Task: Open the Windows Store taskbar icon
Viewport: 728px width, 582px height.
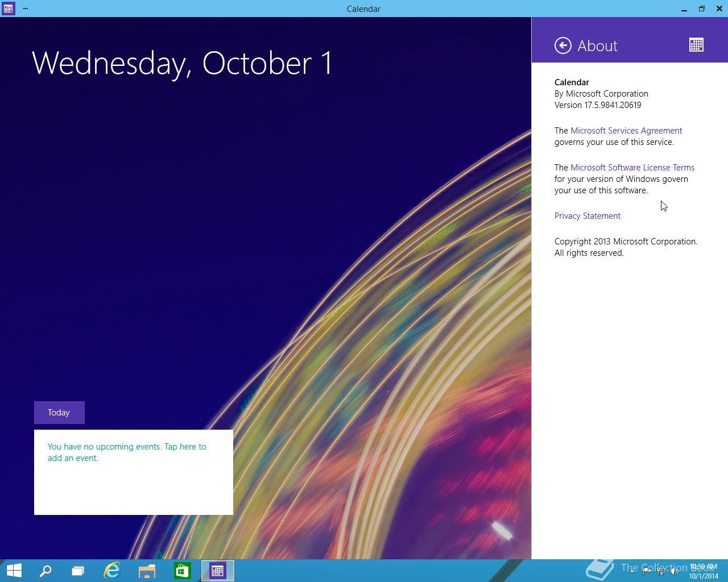Action: [x=183, y=571]
